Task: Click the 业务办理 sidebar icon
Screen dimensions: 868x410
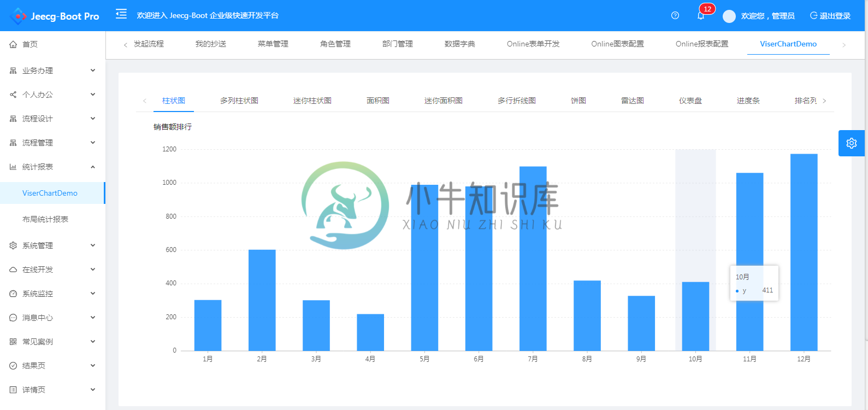Action: 13,71
